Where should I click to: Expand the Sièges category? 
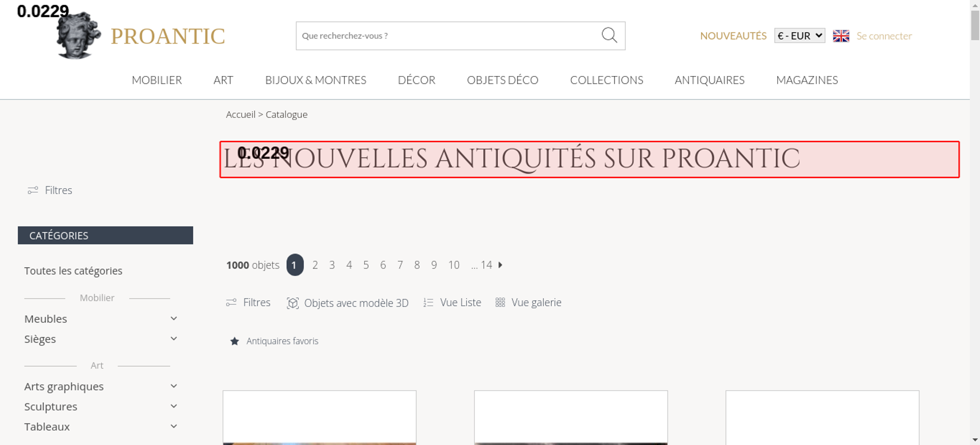click(x=173, y=339)
